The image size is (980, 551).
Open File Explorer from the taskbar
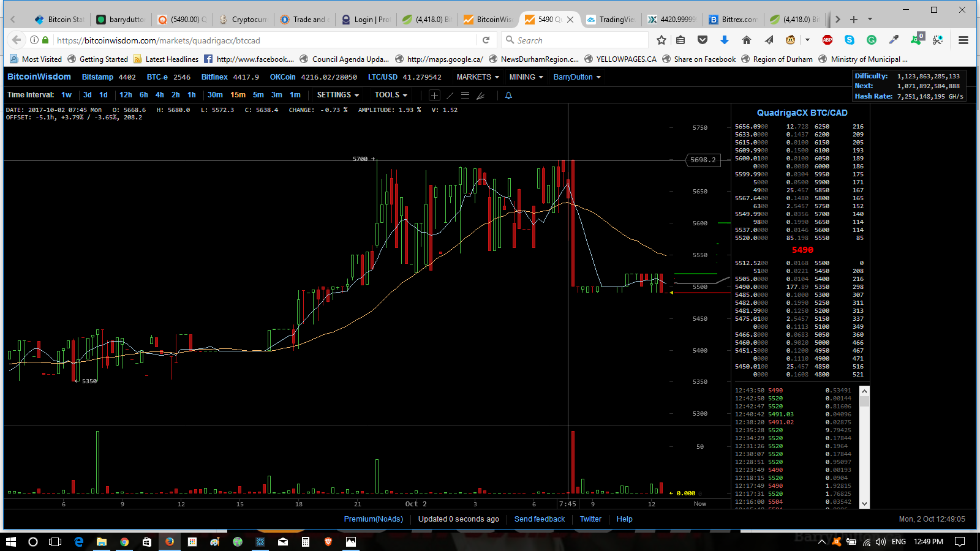tap(102, 542)
